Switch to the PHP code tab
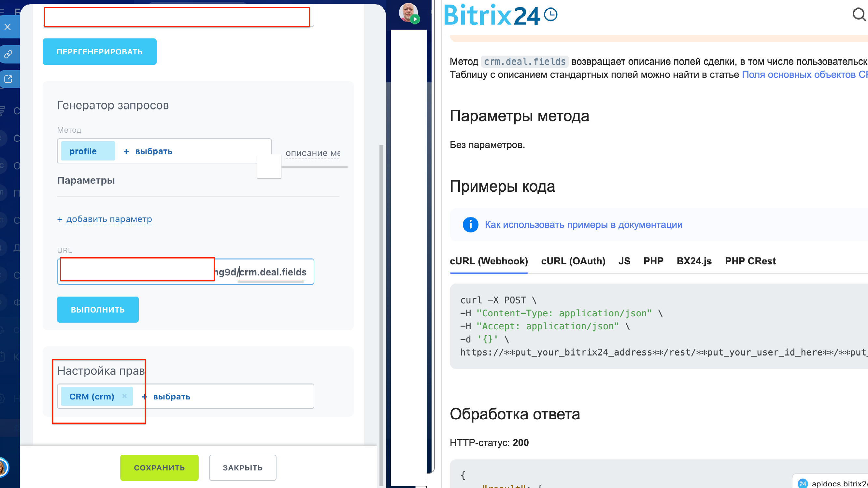 653,261
